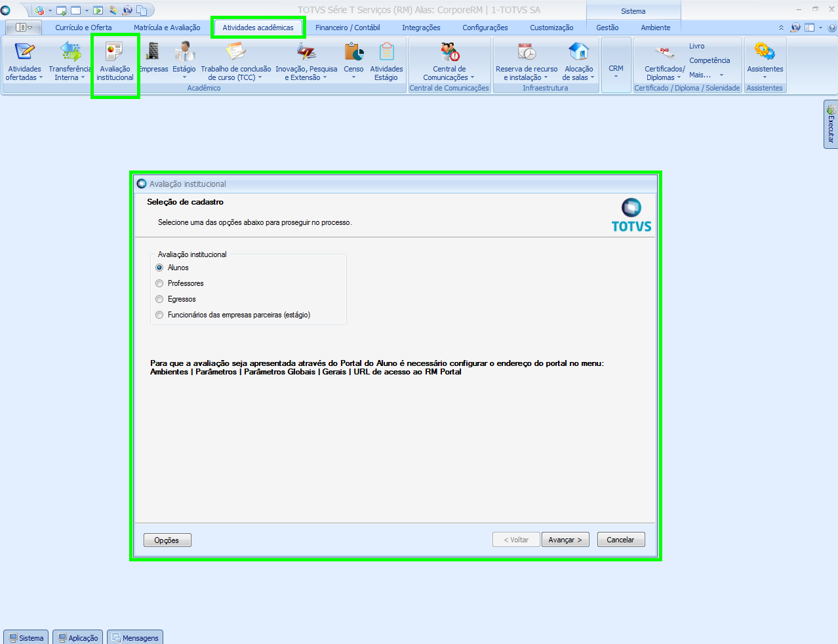Screen dimensions: 838x644
Task: Click the Sistema contextual header above Gestão
Action: tap(633, 10)
